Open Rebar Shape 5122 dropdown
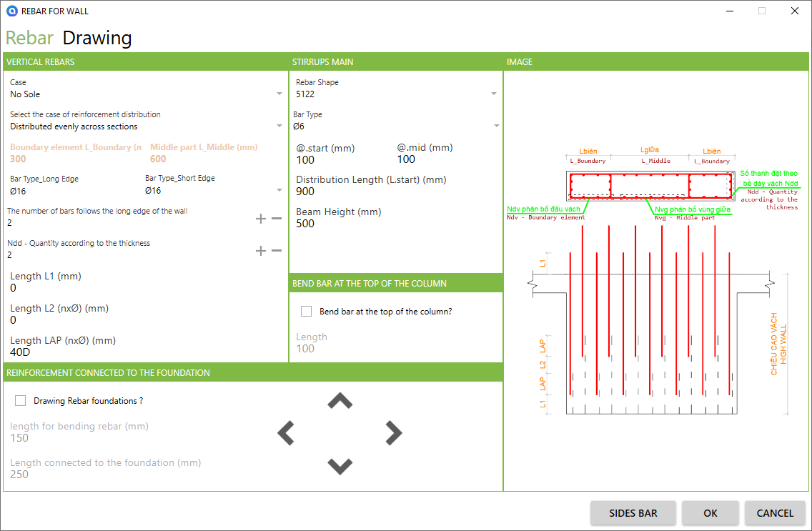Screen dimensions: 812x531 click(x=396, y=94)
